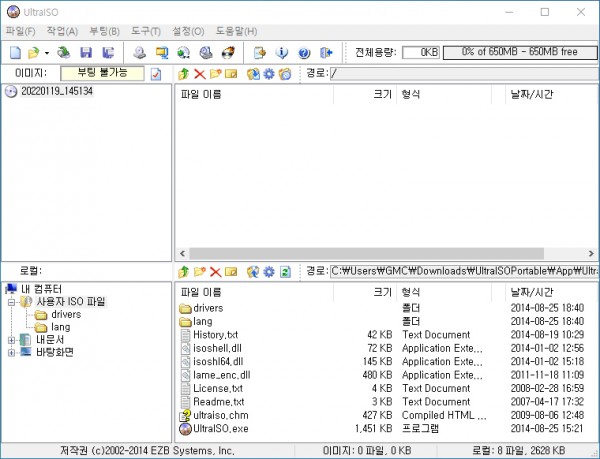The image size is (600, 459).
Task: Click the blue Info bubble icon
Action: [x=282, y=52]
